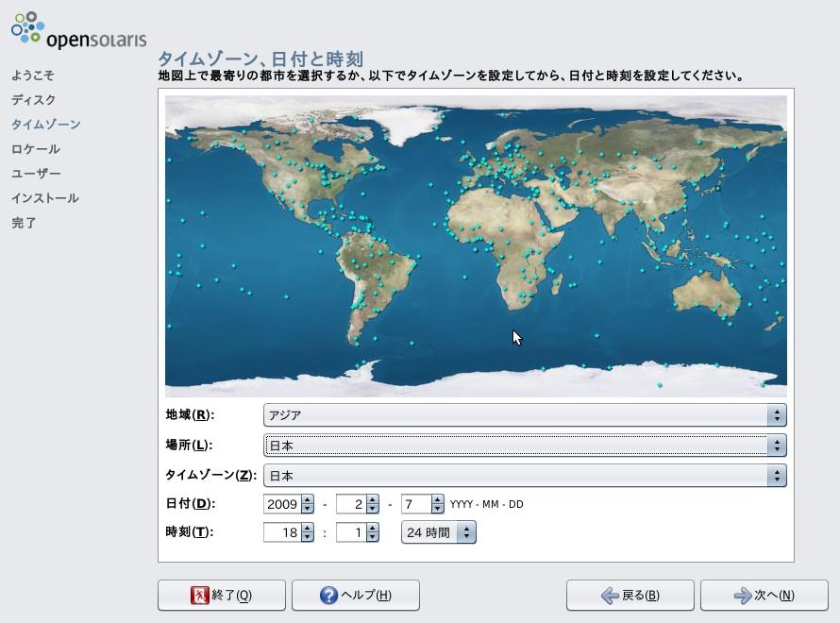Click the arrow of the タイムゾーン combo box
The image size is (840, 623).
click(x=776, y=476)
